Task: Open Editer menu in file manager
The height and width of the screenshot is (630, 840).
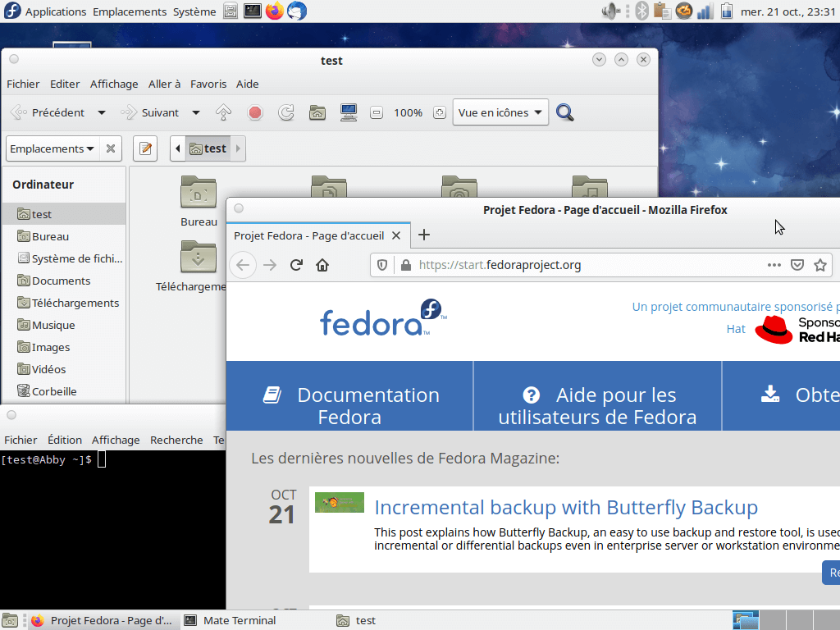Action: pos(65,84)
